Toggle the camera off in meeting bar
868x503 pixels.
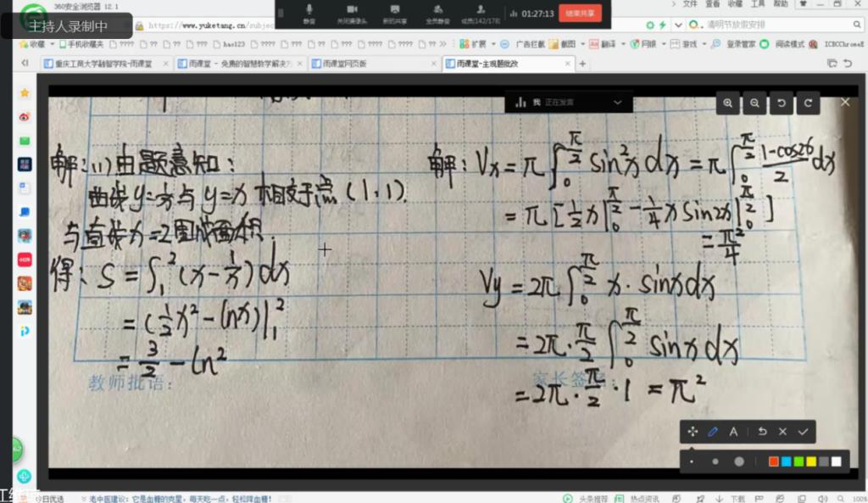pyautogui.click(x=350, y=12)
